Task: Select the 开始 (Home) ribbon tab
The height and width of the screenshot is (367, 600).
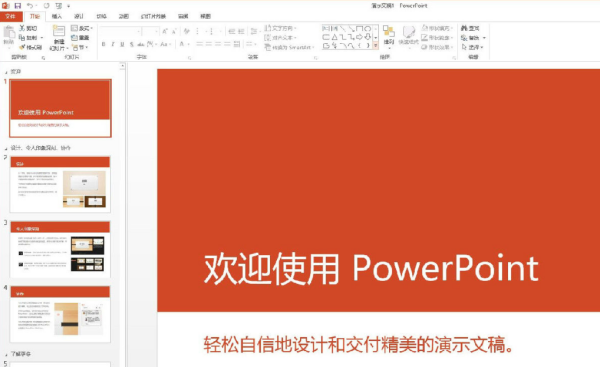Action: click(x=35, y=16)
